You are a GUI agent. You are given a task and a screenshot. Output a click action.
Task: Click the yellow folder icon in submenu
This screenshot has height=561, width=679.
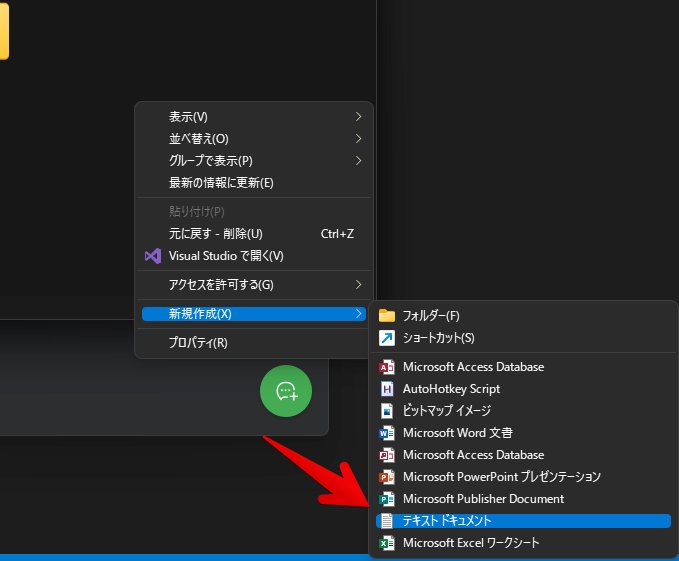tap(387, 316)
